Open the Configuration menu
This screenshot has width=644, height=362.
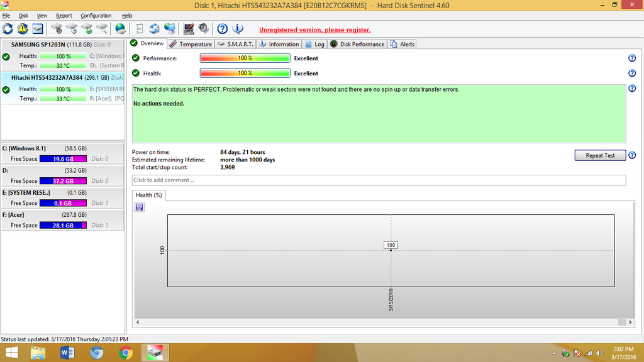point(96,15)
